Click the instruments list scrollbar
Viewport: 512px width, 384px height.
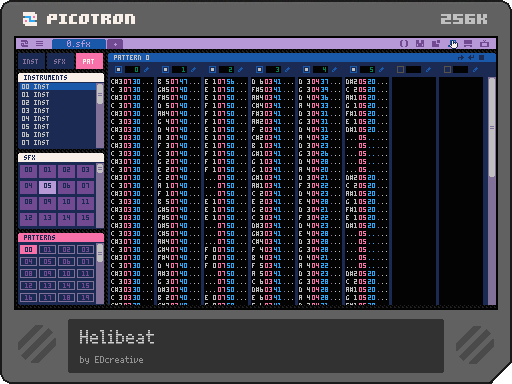[100, 115]
